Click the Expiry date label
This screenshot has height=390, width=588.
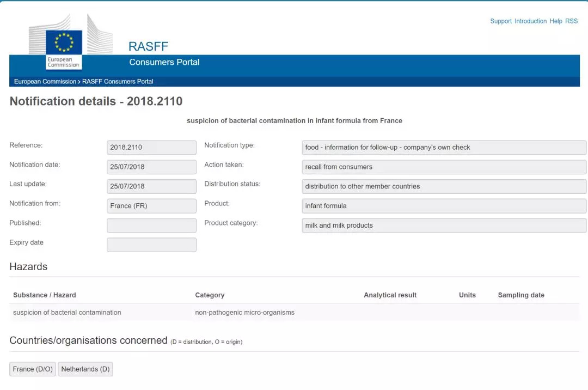pyautogui.click(x=26, y=242)
